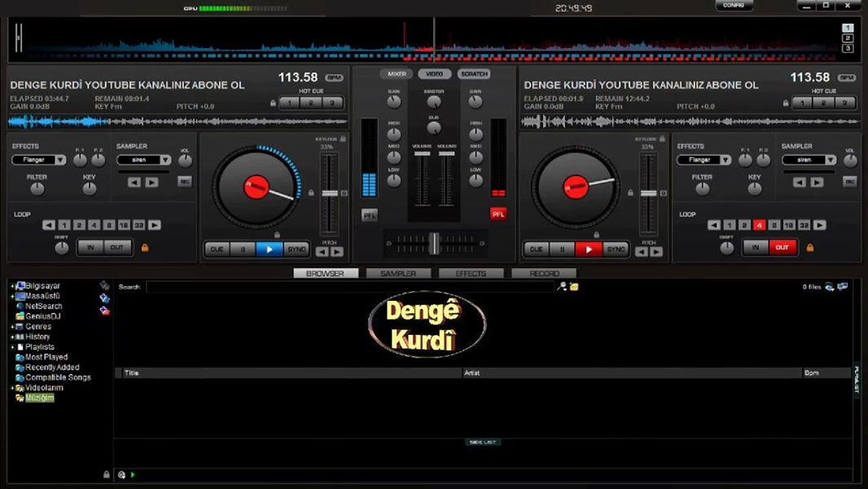
Task: Click the lock beside the right deck pitch fader
Action: 630,192
